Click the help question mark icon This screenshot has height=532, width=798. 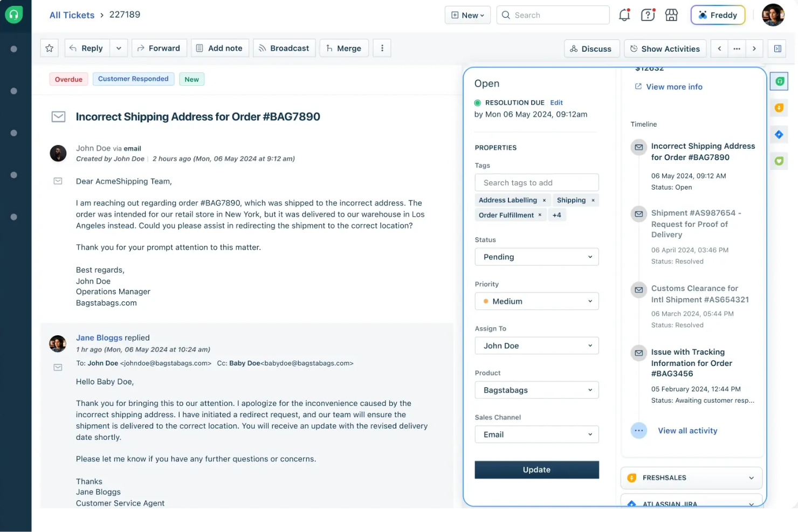pyautogui.click(x=648, y=15)
